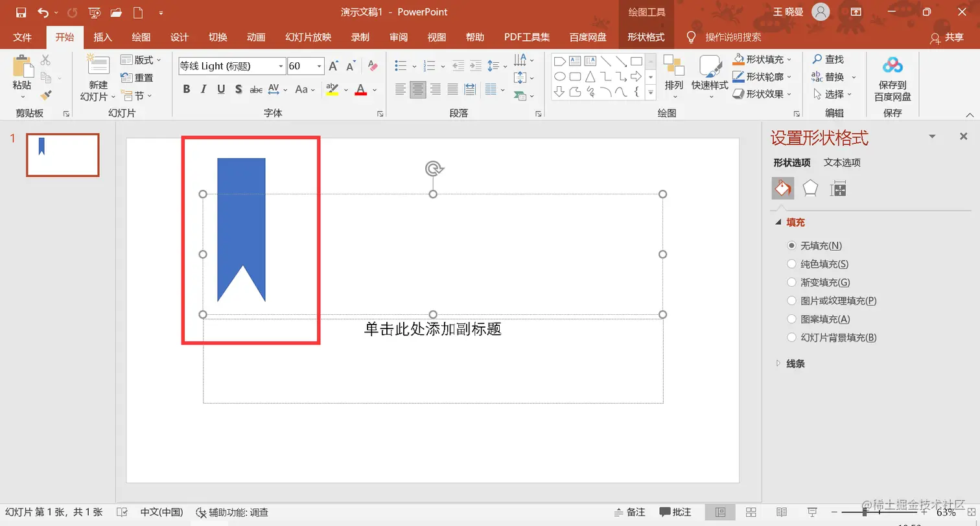
Task: Click the 共享 (Share) button
Action: click(x=947, y=38)
